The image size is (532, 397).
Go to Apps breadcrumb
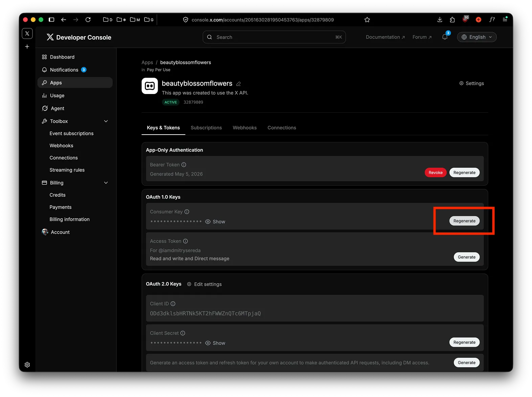pos(147,62)
